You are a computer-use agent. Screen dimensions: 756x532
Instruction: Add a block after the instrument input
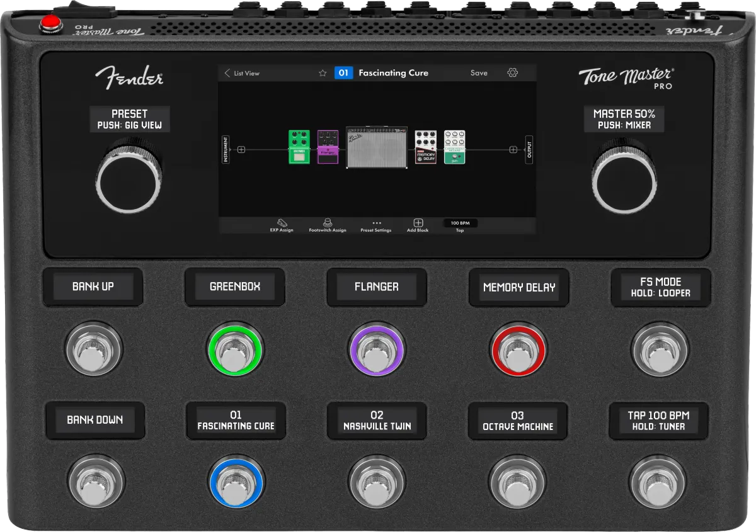[241, 150]
